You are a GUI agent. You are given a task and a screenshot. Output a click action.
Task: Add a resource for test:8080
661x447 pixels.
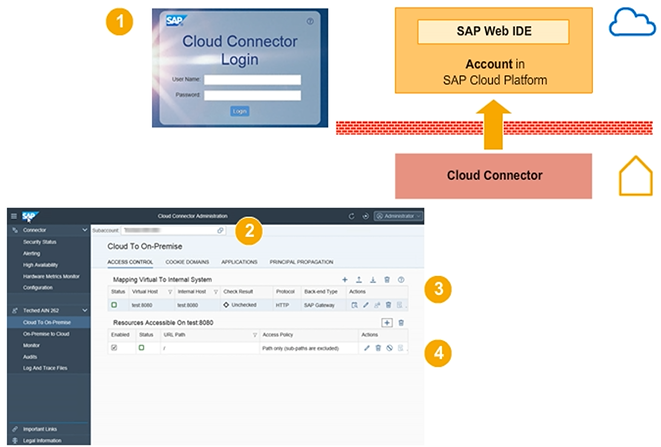pyautogui.click(x=387, y=322)
